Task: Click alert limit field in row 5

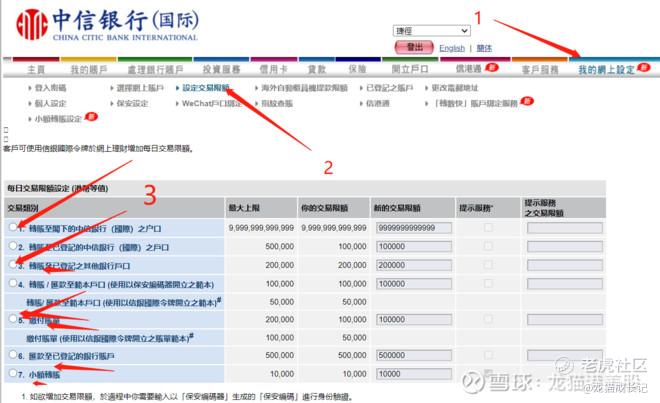Action: click(564, 320)
